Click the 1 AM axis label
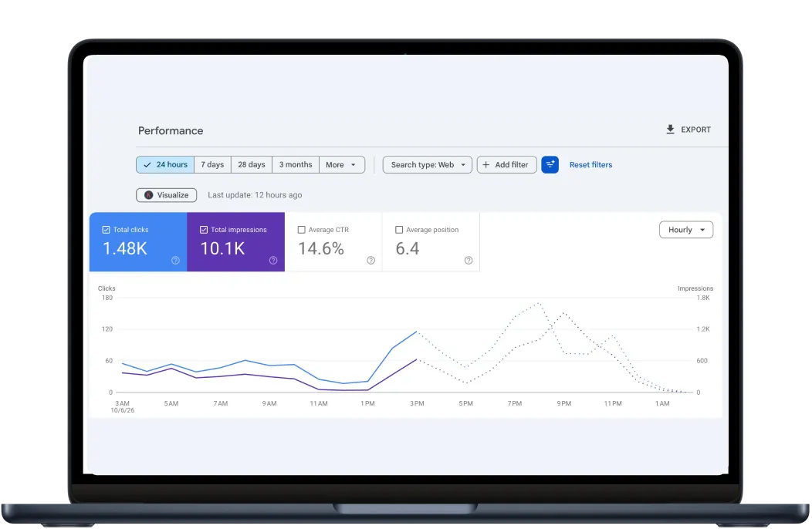This screenshot has width=812, height=529. 662,403
